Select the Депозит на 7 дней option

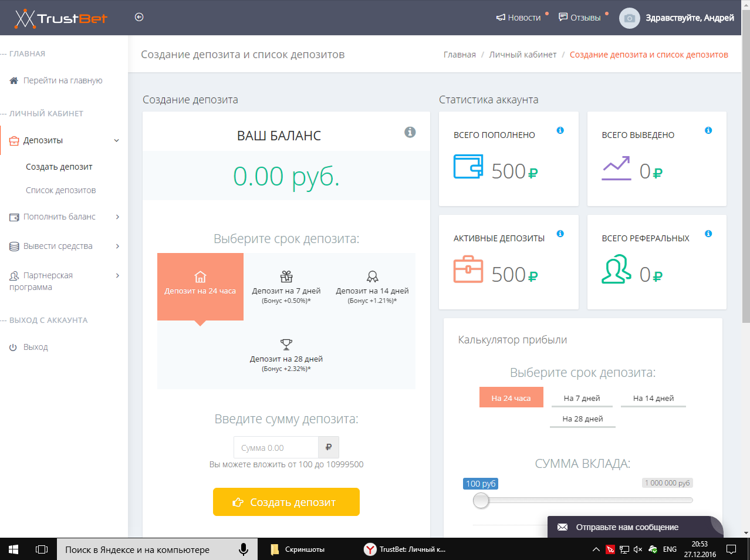[286, 287]
